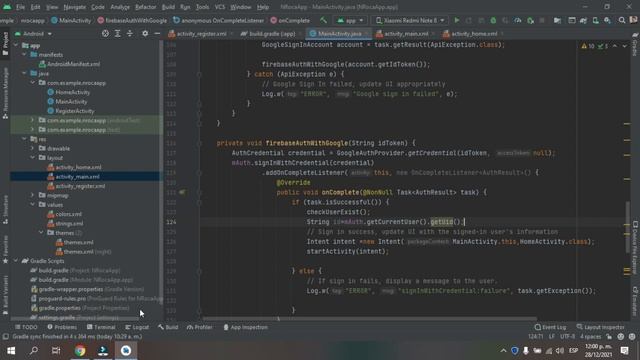
Task: Toggle the Build Variants sidebar button
Action: [x=5, y=296]
